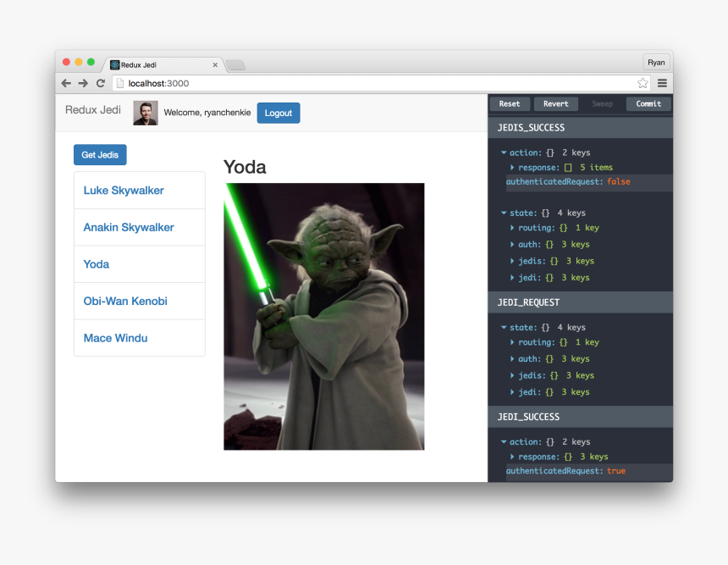Click authenticatedRequest: true value
The image size is (728, 565).
coord(616,471)
